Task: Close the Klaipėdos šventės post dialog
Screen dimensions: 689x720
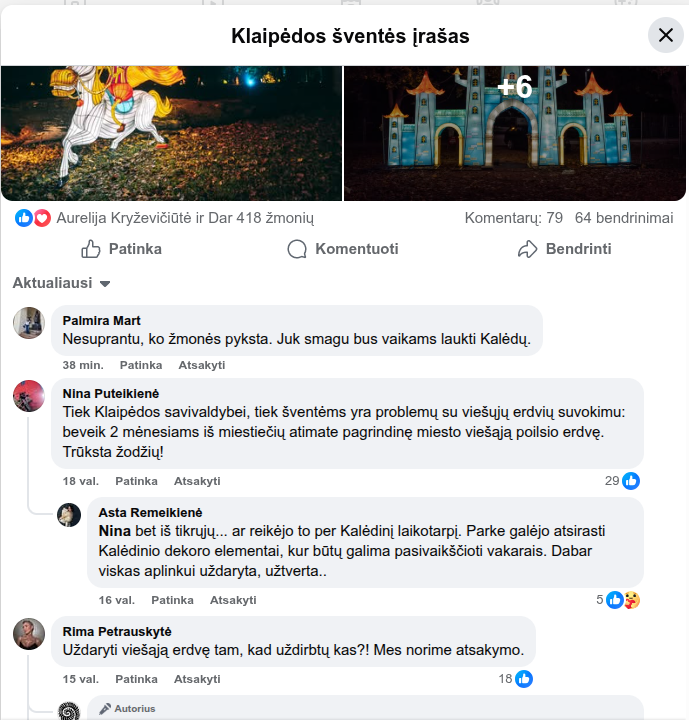Action: pos(666,35)
